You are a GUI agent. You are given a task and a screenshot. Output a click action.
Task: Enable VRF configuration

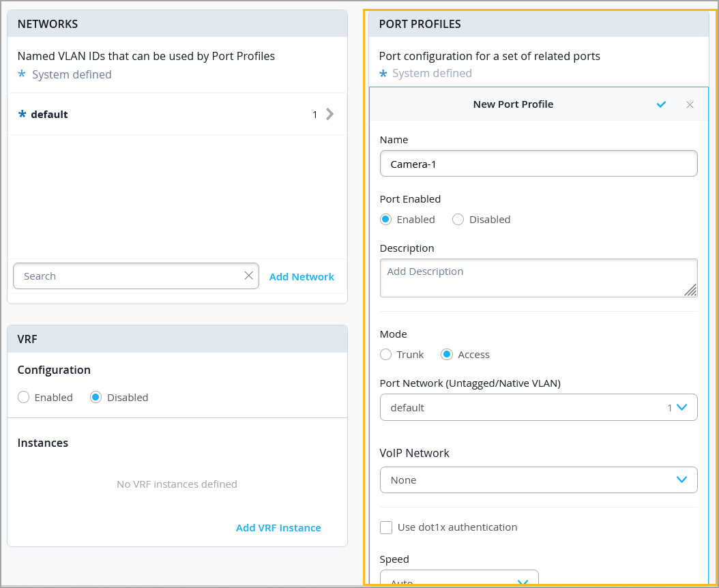point(24,398)
